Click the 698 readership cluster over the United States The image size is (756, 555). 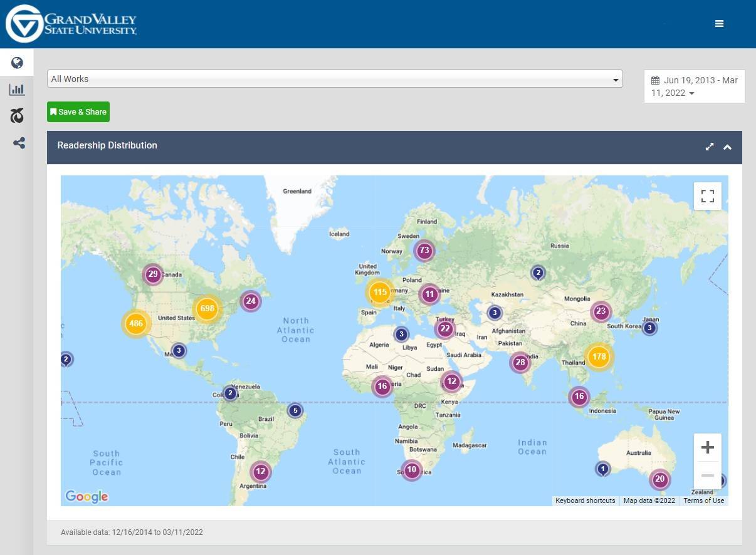207,308
